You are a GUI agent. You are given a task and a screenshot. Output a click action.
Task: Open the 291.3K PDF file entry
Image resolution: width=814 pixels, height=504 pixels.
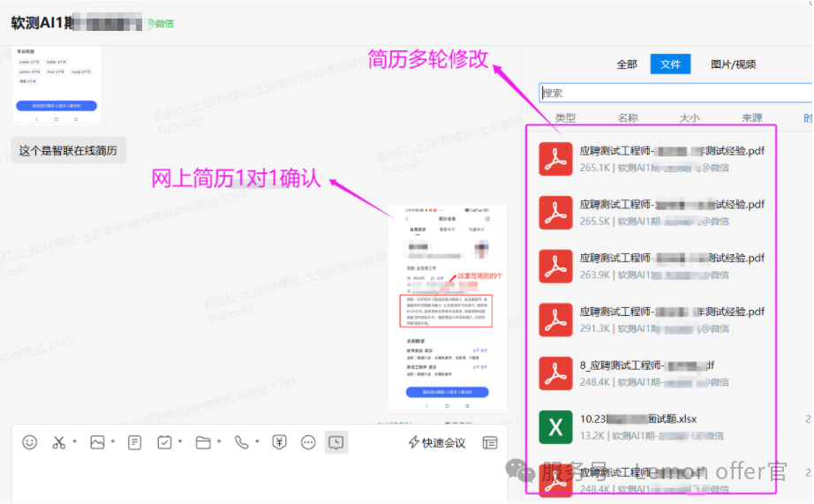click(671, 320)
